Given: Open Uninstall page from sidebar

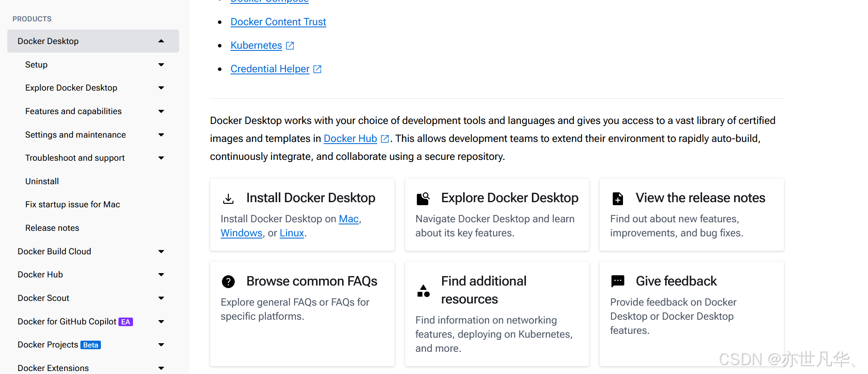Looking at the screenshot, I should [x=42, y=181].
